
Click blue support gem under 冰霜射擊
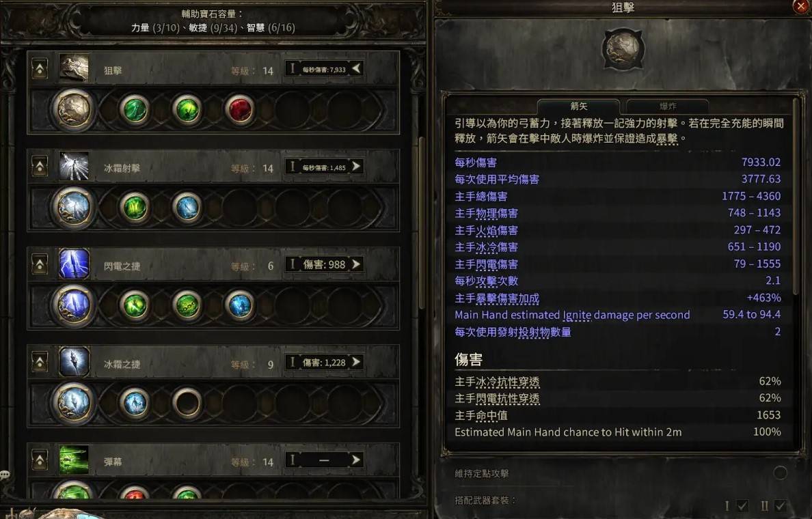[x=187, y=208]
